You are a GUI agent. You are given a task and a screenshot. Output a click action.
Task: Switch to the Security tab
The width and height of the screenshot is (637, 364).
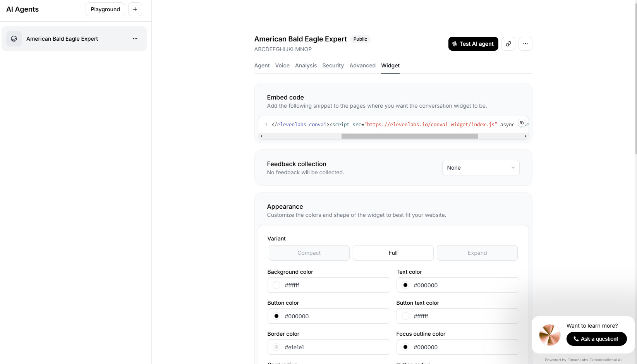click(x=333, y=65)
